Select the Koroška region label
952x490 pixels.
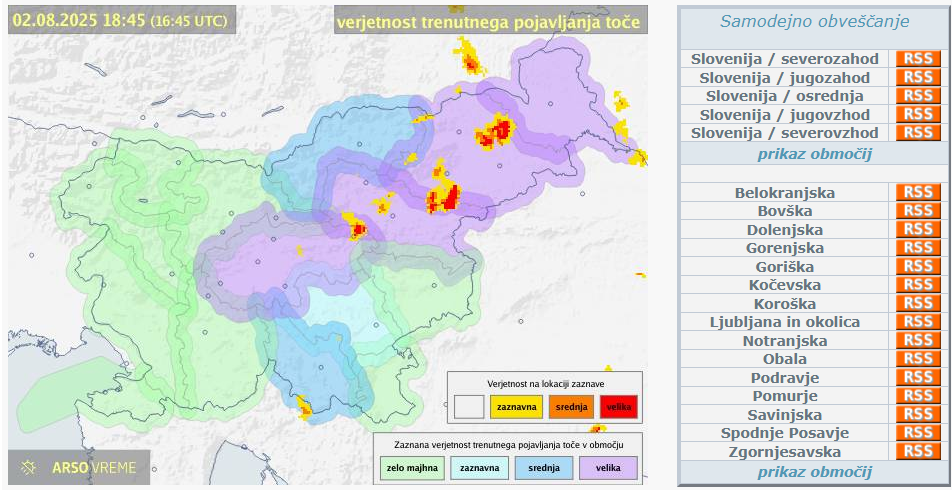(785, 304)
